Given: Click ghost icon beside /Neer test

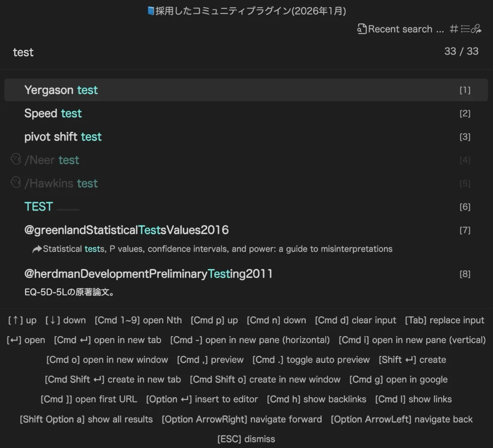Looking at the screenshot, I should [x=16, y=159].
